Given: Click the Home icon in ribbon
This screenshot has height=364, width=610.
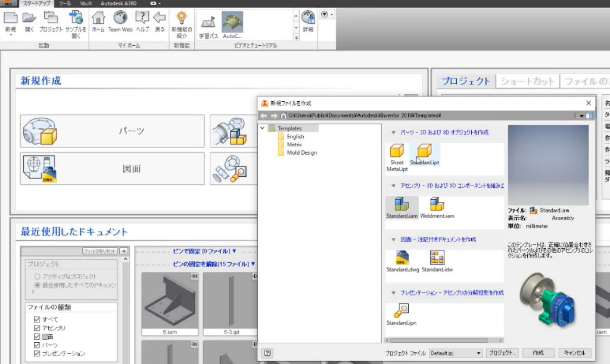Looking at the screenshot, I should click(98, 21).
